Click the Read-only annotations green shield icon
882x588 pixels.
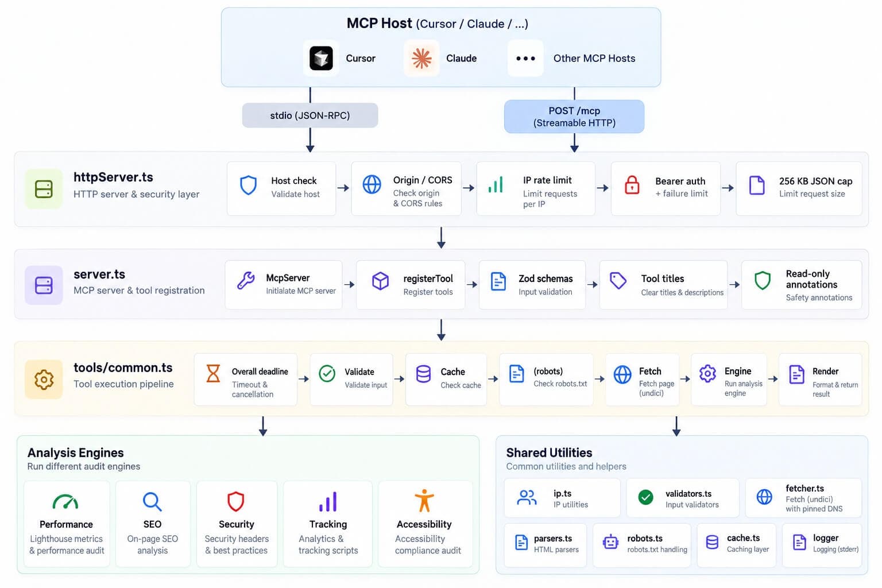[x=763, y=280]
